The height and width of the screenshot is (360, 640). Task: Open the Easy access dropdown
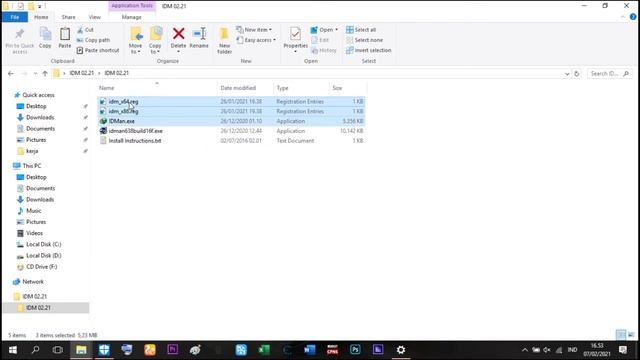click(x=256, y=40)
